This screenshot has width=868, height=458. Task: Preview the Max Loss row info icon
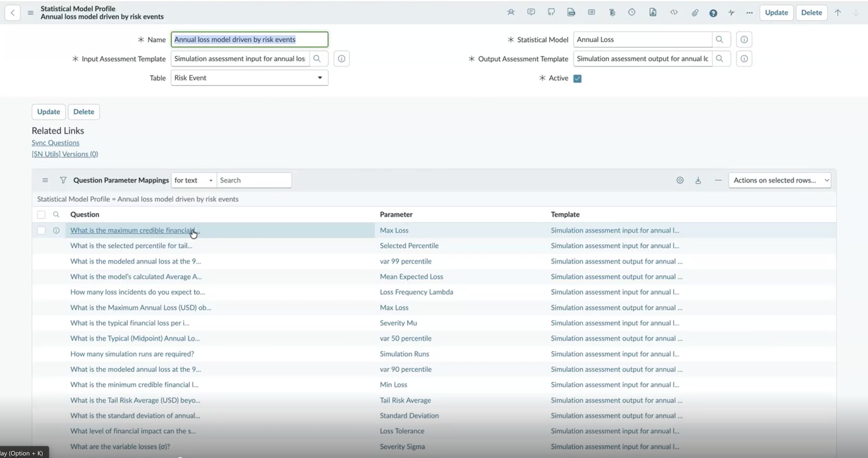click(56, 230)
